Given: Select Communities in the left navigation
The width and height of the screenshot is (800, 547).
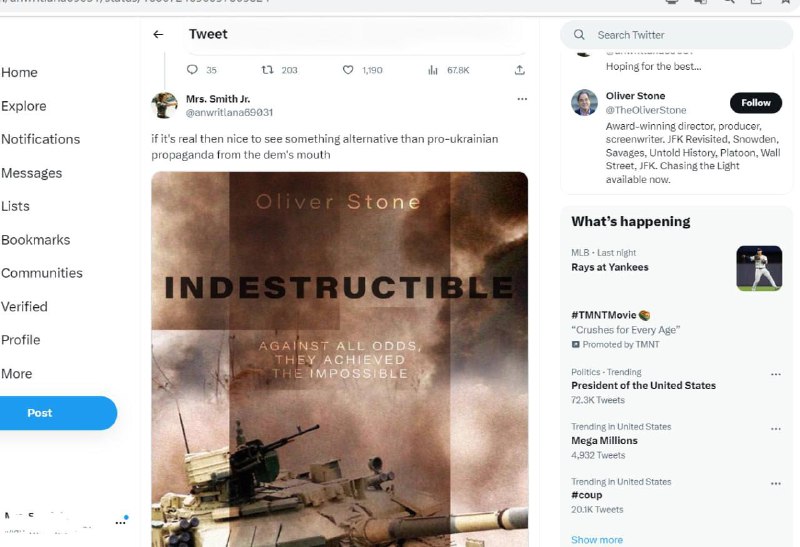Looking at the screenshot, I should pyautogui.click(x=41, y=273).
